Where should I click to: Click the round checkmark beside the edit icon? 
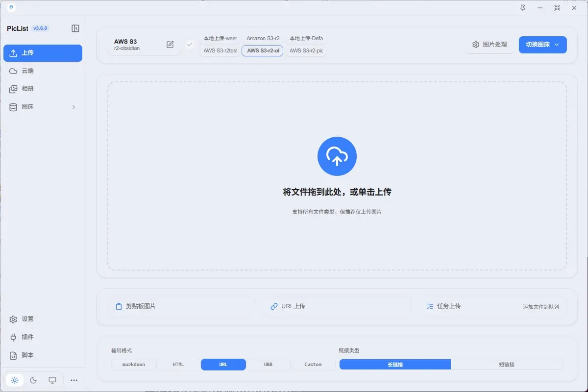tap(190, 45)
